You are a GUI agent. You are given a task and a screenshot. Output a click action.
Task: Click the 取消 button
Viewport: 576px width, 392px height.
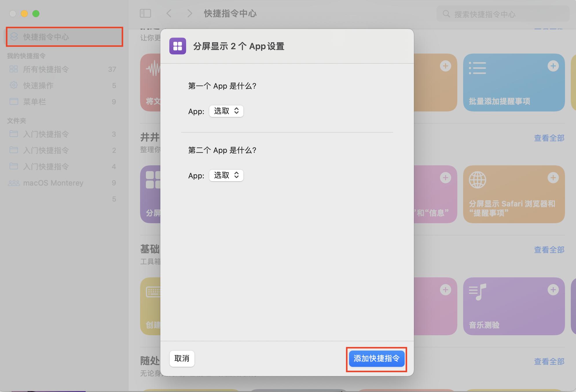(182, 359)
